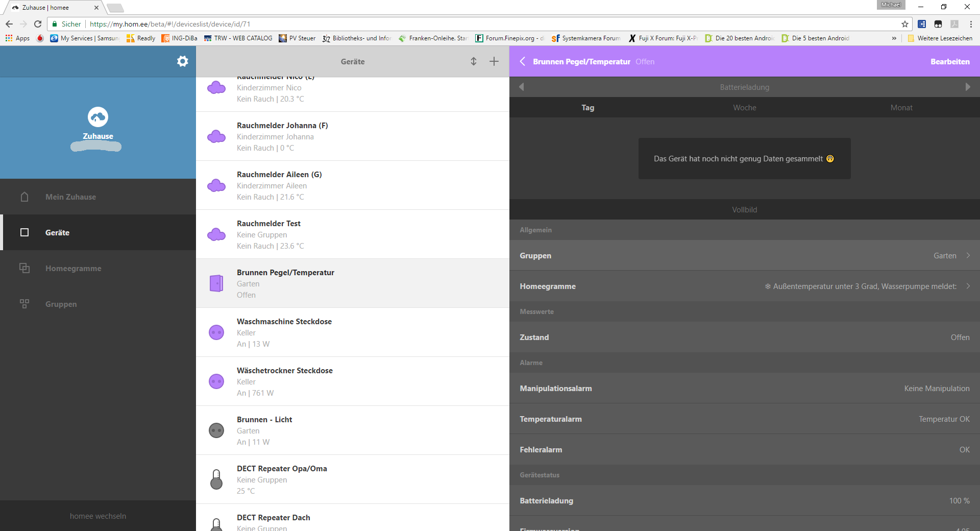The width and height of the screenshot is (980, 531).
Task: Show next chart with right triangle arrow
Action: tap(968, 87)
